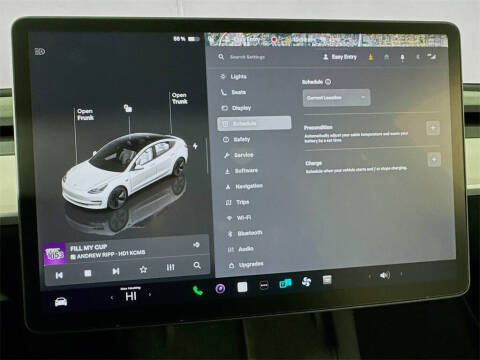This screenshot has width=480, height=360.
Task: Raise volume with right arrow by speaker
Action: (401, 274)
